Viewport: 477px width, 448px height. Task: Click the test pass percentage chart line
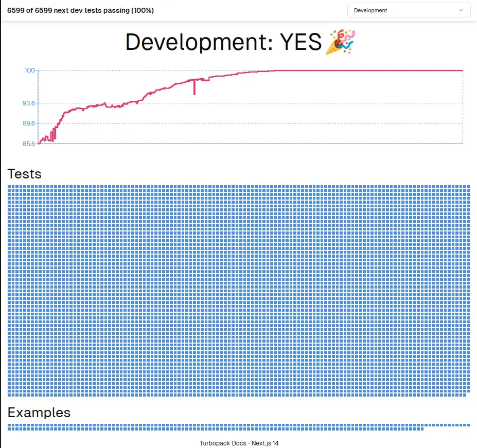[309, 71]
